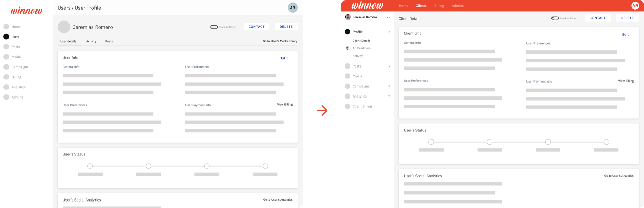Click the Users icon in the gray sidebar

(6, 37)
